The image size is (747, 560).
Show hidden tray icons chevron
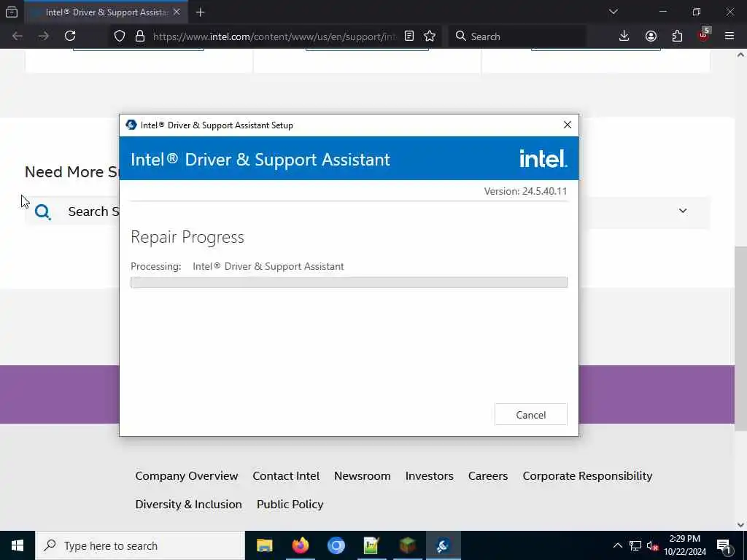[617, 545]
